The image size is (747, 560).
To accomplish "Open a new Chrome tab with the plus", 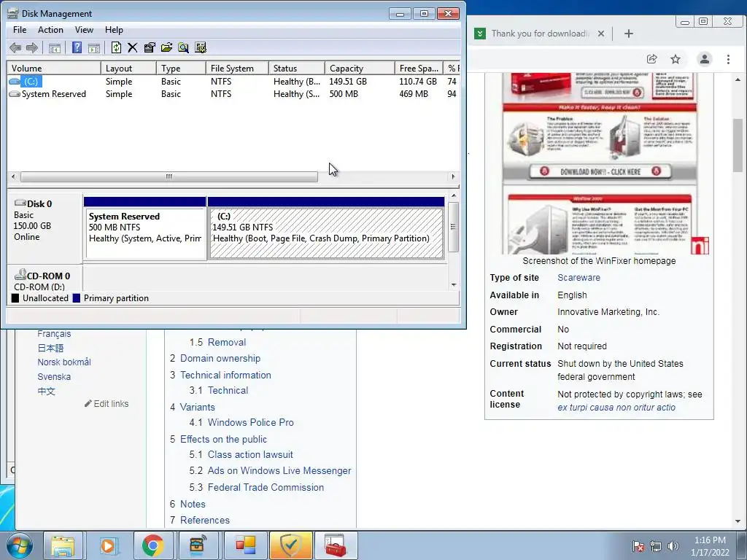I will (628, 34).
